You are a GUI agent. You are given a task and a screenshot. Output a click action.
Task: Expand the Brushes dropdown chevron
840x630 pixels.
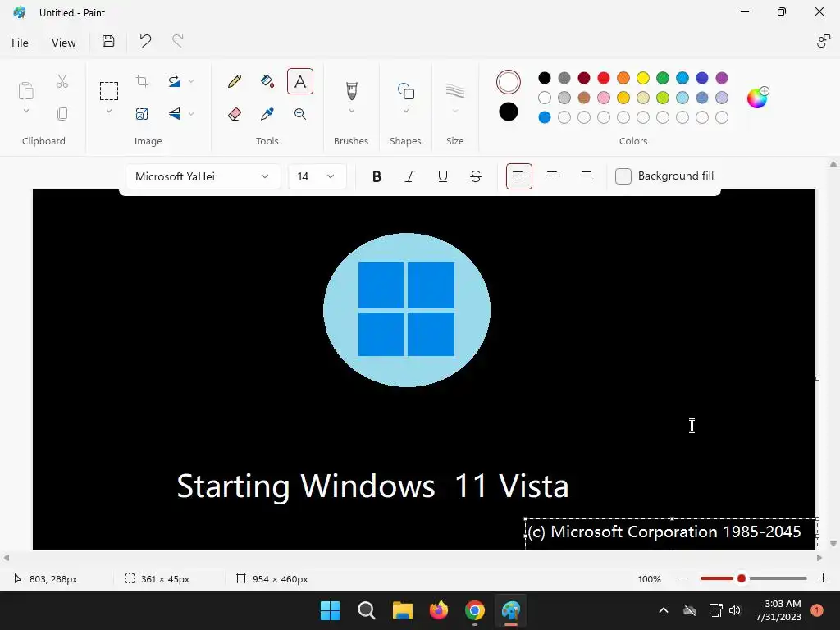[x=351, y=111]
